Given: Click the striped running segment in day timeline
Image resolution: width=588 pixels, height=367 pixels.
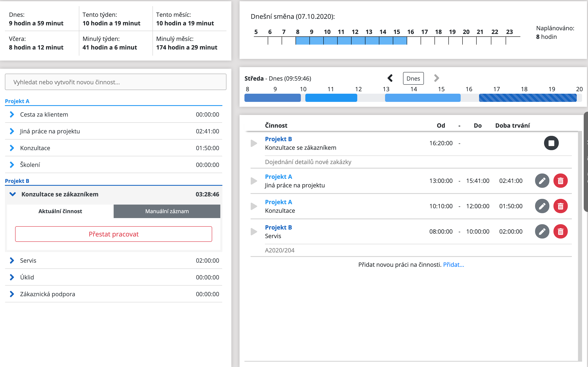Looking at the screenshot, I should coord(528,98).
